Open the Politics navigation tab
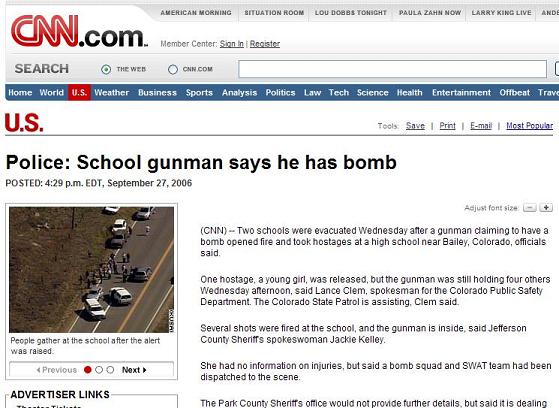The height and width of the screenshot is (408, 559). pos(280,93)
